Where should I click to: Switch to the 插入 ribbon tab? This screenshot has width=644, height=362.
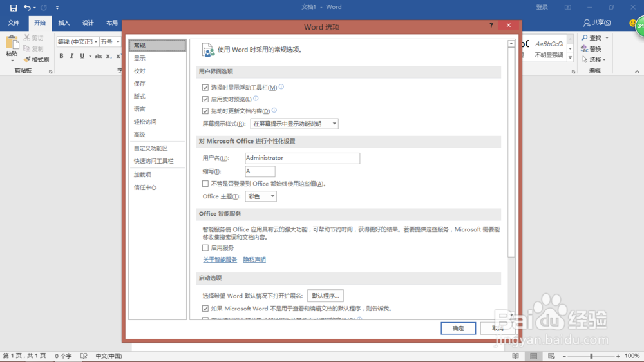[64, 23]
